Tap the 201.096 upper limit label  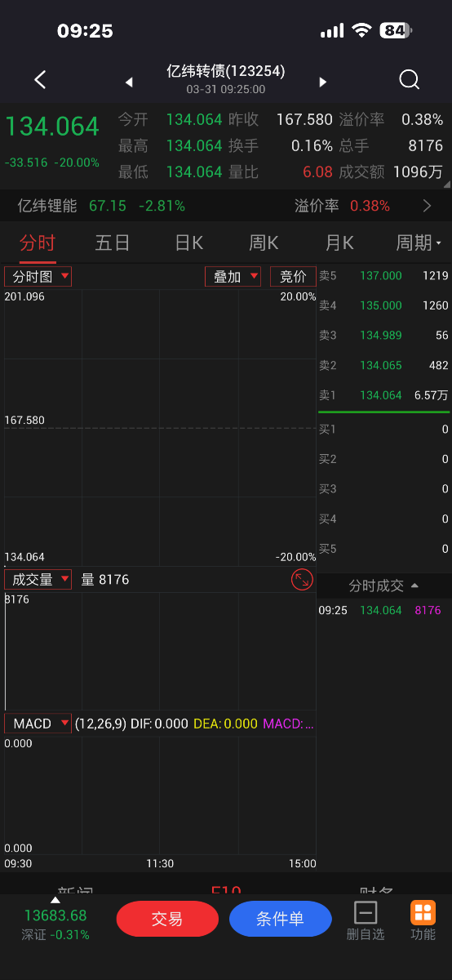coord(24,296)
